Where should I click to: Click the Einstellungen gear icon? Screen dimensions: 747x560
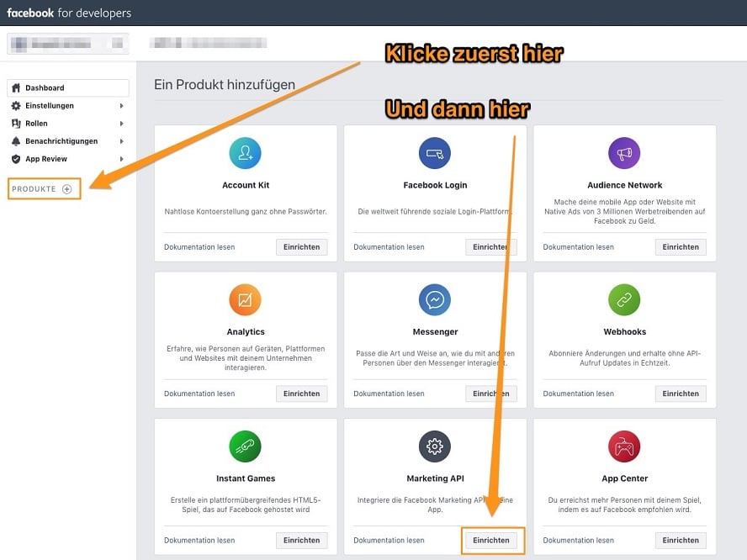[x=16, y=106]
